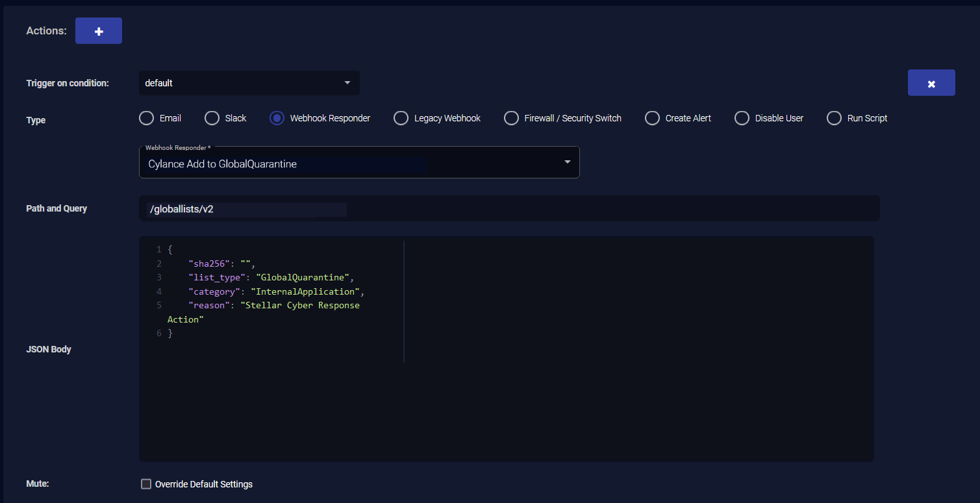Click the opening brace on line 1
The height and width of the screenshot is (503, 980).
170,250
